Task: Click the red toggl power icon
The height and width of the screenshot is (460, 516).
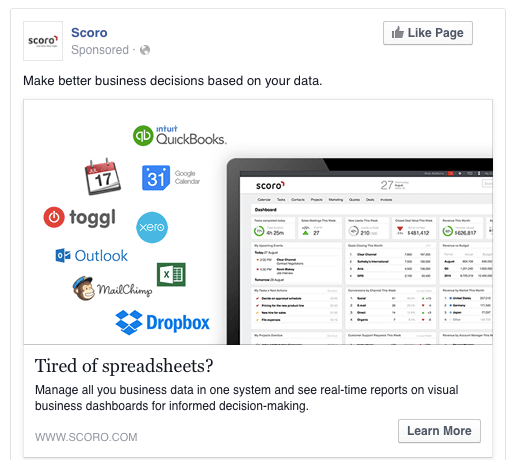Action: tap(54, 217)
